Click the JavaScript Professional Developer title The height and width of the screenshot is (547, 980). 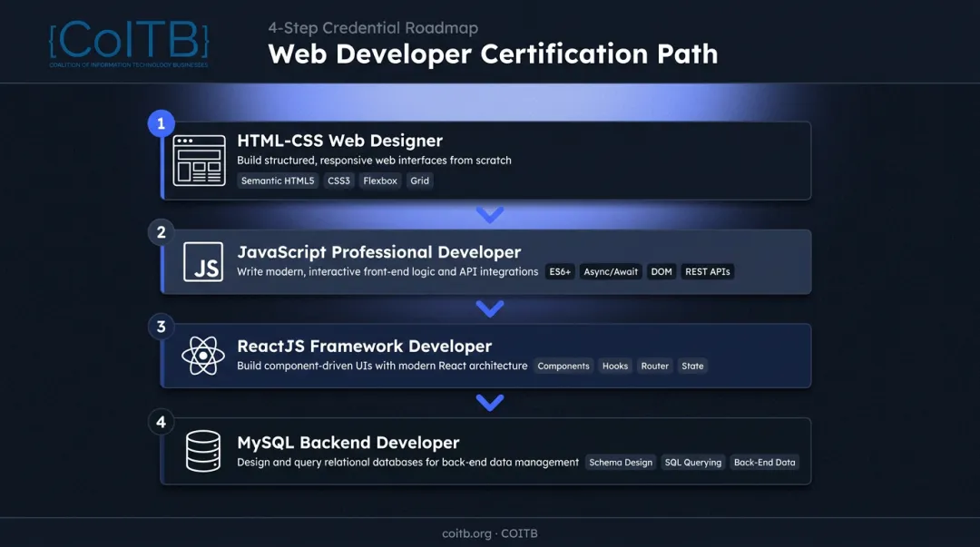tap(378, 252)
